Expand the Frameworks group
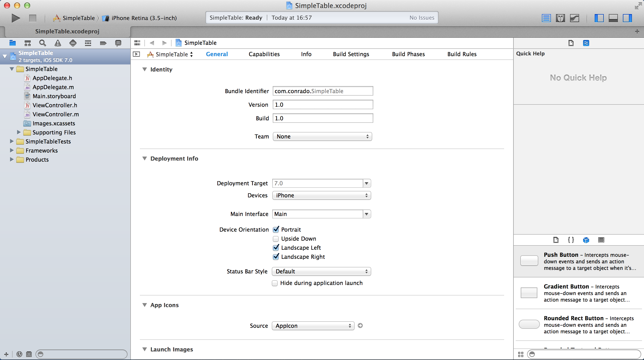 pyautogui.click(x=12, y=150)
